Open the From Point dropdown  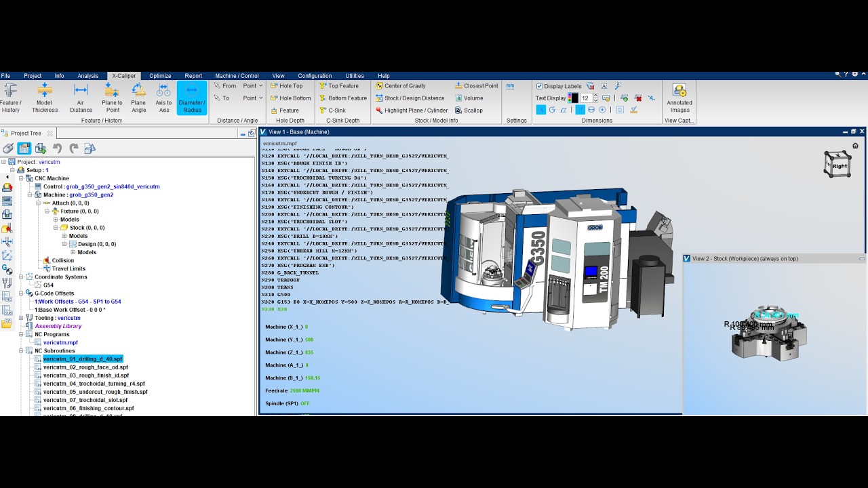[x=253, y=86]
